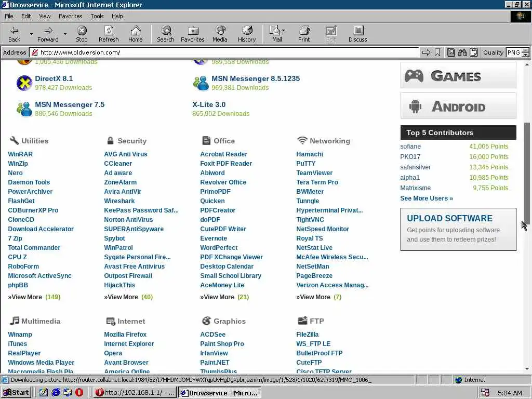Viewport: 532px width, 399px height.
Task: Stop the page from loading
Action: point(82,34)
